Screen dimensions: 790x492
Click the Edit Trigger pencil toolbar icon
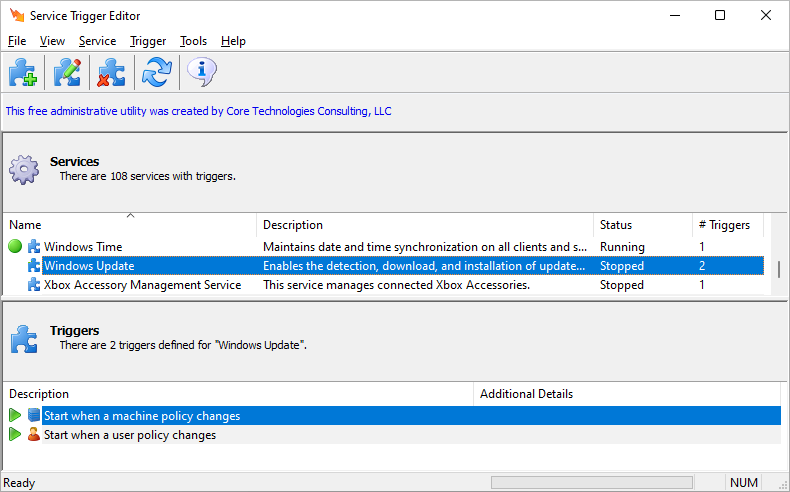67,73
